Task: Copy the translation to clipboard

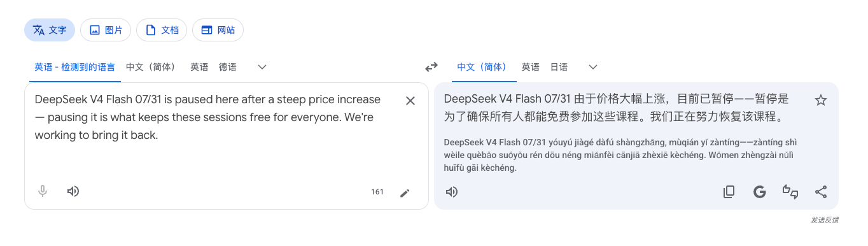Action: click(729, 192)
